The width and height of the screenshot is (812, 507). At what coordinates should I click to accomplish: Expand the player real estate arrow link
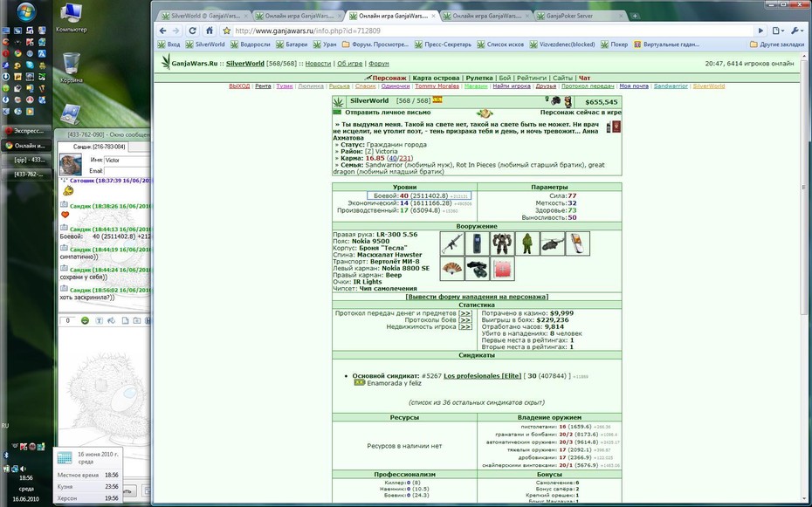pyautogui.click(x=465, y=327)
